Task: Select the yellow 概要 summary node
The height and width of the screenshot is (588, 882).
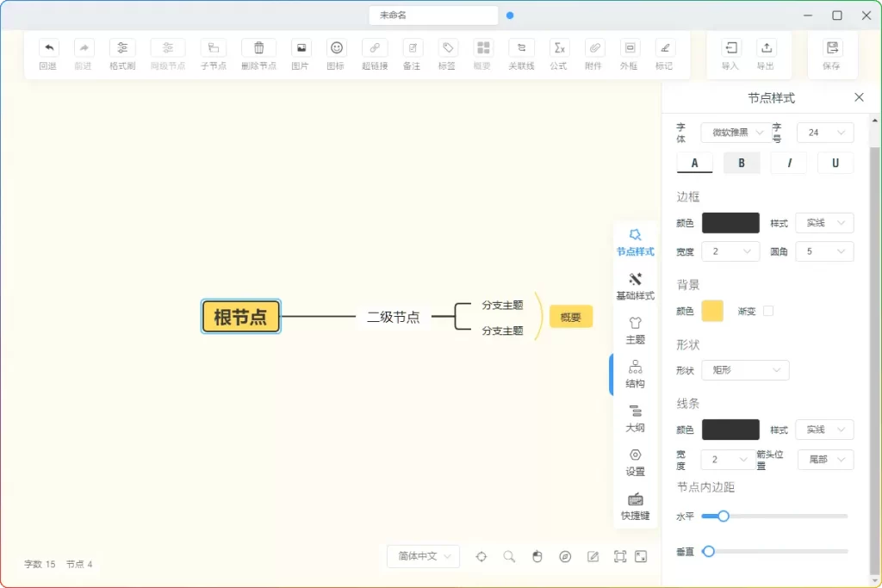Action: click(x=570, y=317)
